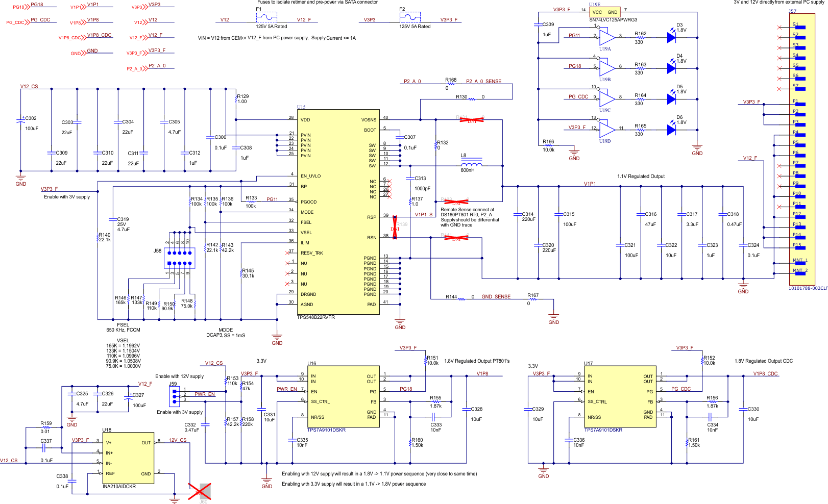828x504 pixels.
Task: Select LED D5 diode symbol
Action: (x=672, y=98)
